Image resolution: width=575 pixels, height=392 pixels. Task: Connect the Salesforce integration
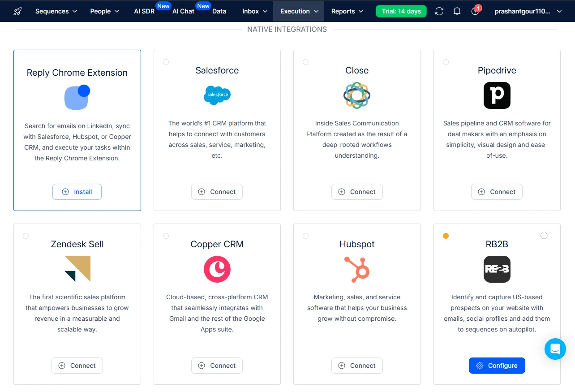pos(217,192)
